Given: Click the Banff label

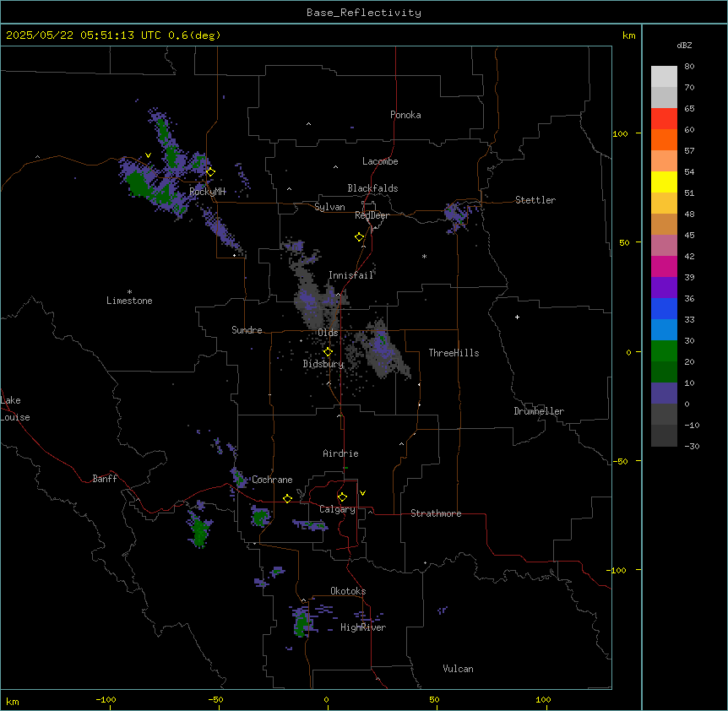Looking at the screenshot, I should [105, 479].
